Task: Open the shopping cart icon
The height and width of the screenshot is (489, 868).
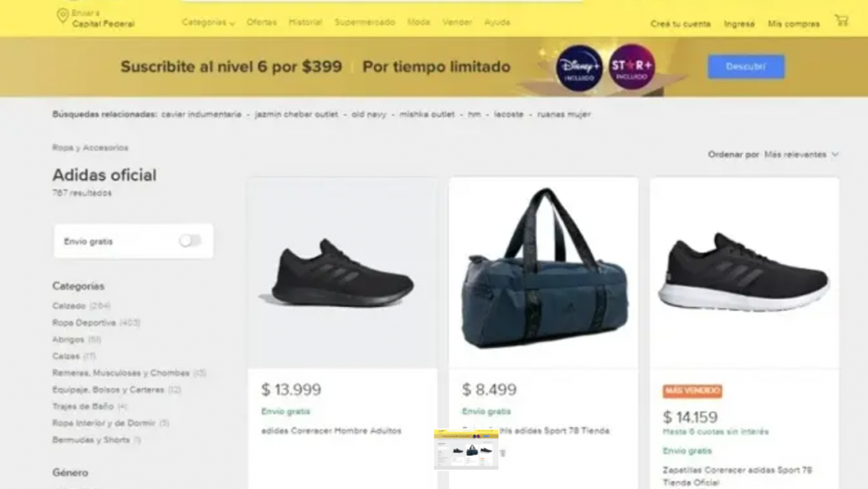Action: tap(841, 22)
